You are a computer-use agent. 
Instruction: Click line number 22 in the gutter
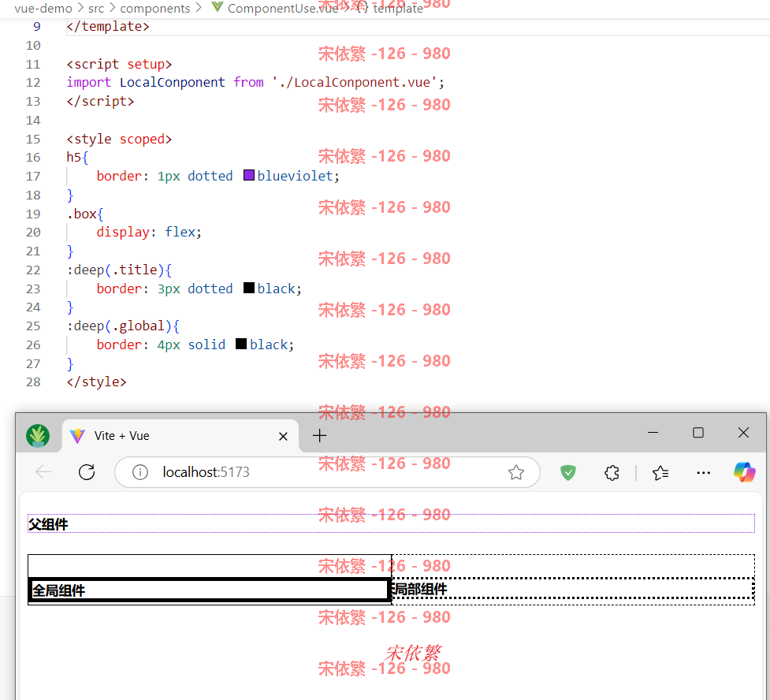[x=33, y=270]
